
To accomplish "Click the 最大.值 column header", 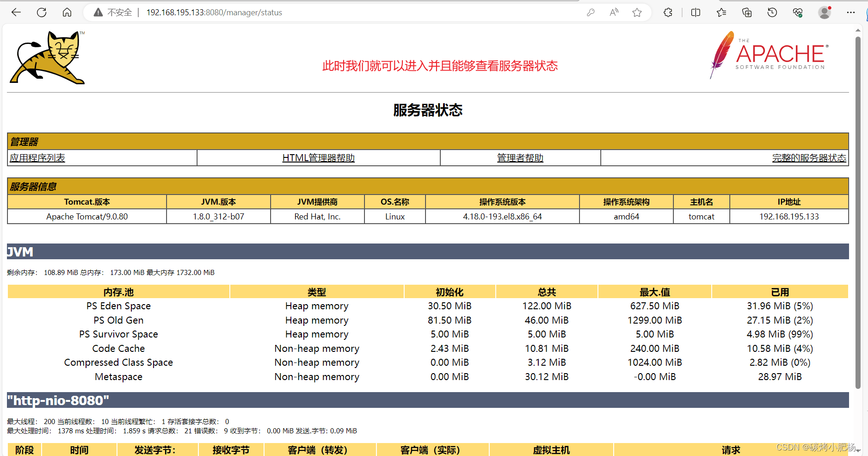I will click(655, 292).
